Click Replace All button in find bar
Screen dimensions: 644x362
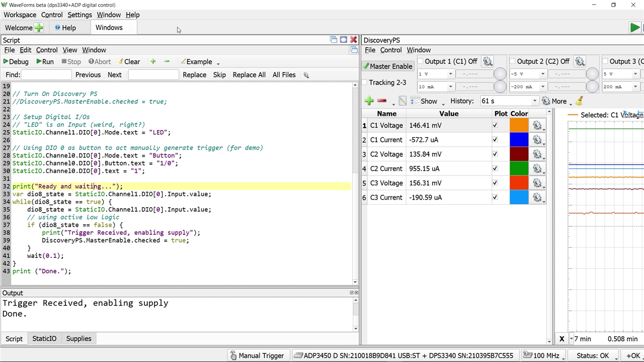point(249,75)
